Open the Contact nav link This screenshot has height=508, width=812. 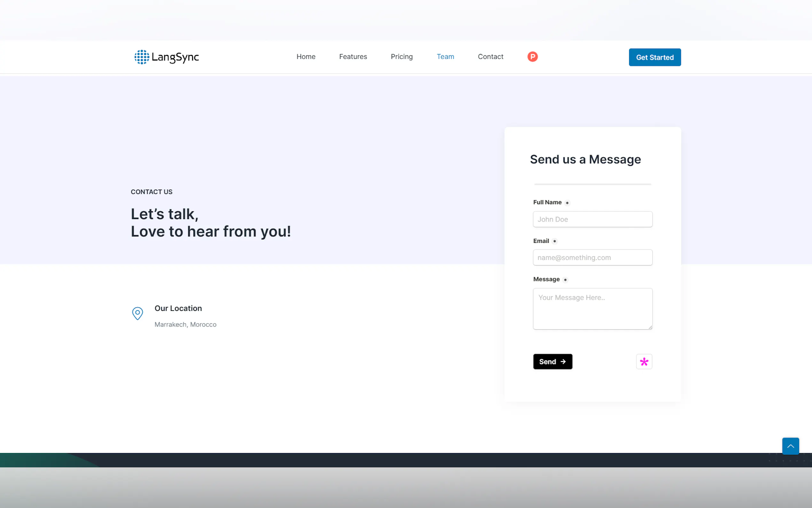coord(490,56)
